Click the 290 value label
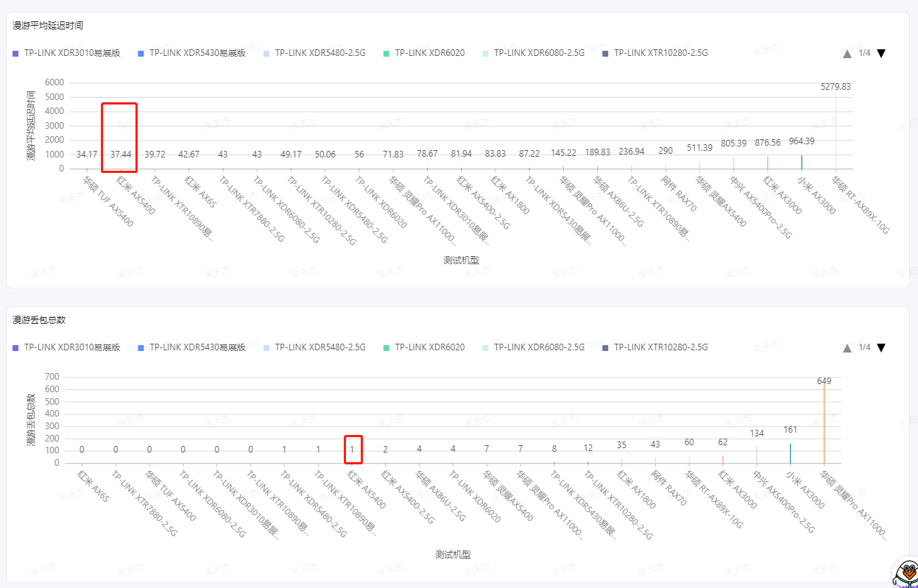918x588 pixels. pos(665,151)
